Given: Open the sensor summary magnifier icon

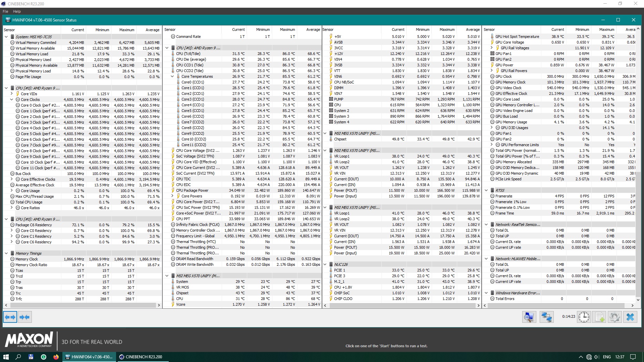Looking at the screenshot, I should point(529,317).
